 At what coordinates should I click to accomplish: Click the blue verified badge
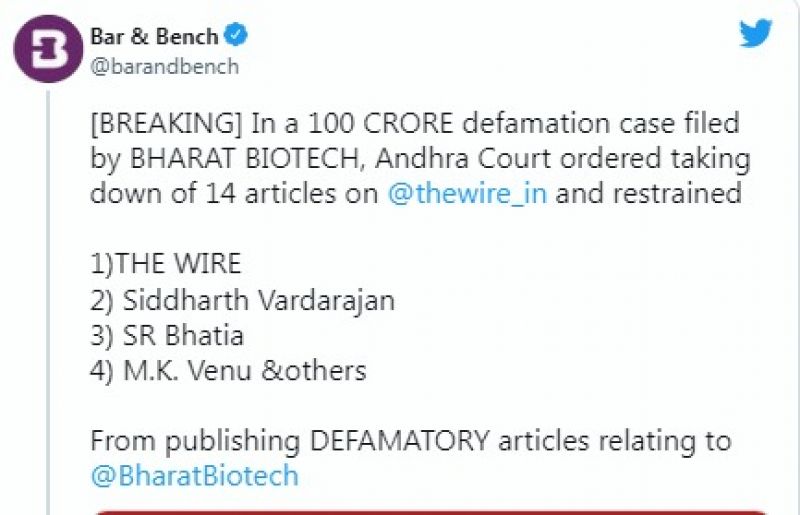237,37
